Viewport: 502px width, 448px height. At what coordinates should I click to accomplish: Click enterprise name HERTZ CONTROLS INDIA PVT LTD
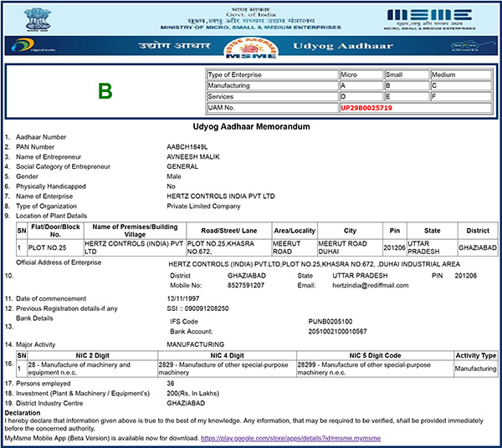click(x=221, y=196)
